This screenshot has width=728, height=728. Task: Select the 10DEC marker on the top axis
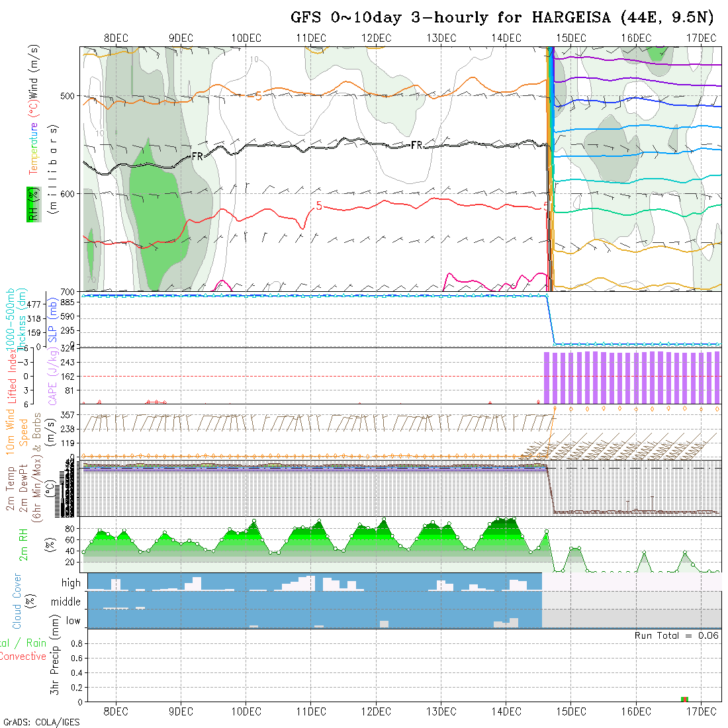click(246, 38)
